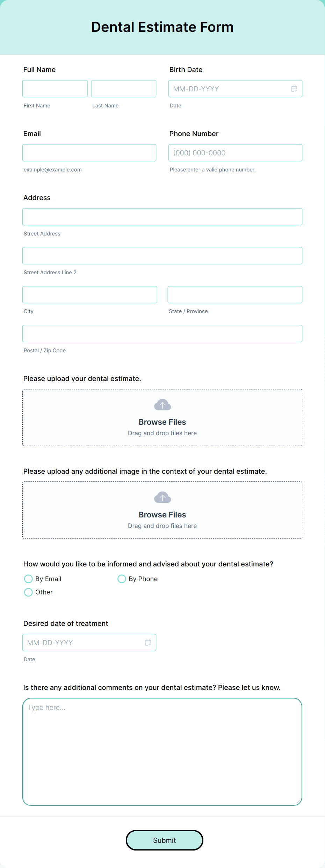The image size is (325, 868).
Task: Click the upload cloud icon for dental estimate
Action: (162, 404)
